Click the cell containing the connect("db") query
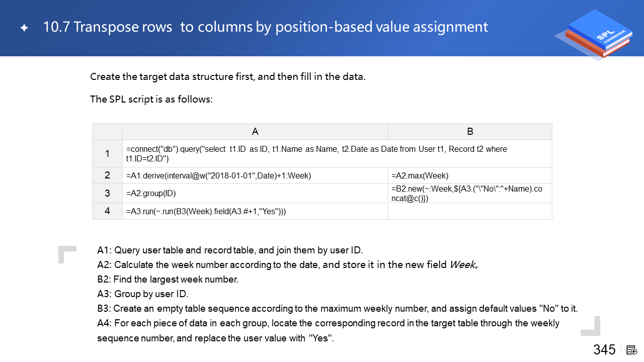This screenshot has width=644, height=362. click(x=317, y=154)
